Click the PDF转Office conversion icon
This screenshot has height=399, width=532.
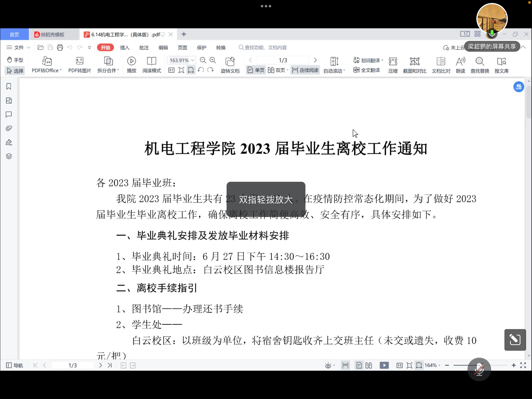47,61
